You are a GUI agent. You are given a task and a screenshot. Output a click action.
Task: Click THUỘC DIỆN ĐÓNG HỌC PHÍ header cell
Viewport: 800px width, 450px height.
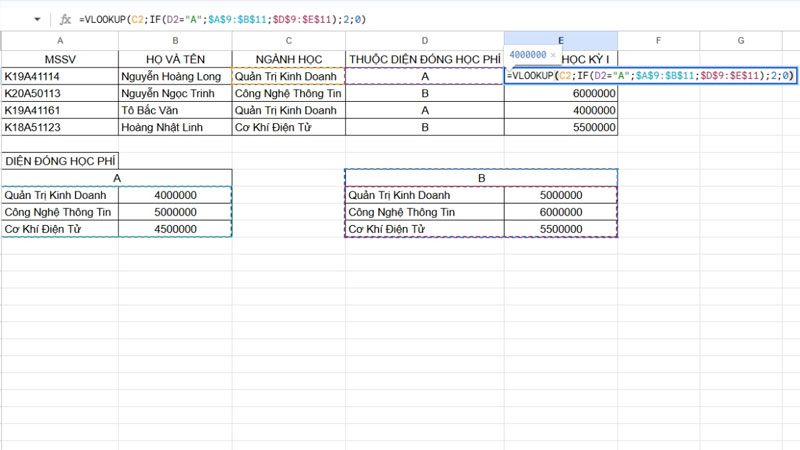click(x=424, y=59)
